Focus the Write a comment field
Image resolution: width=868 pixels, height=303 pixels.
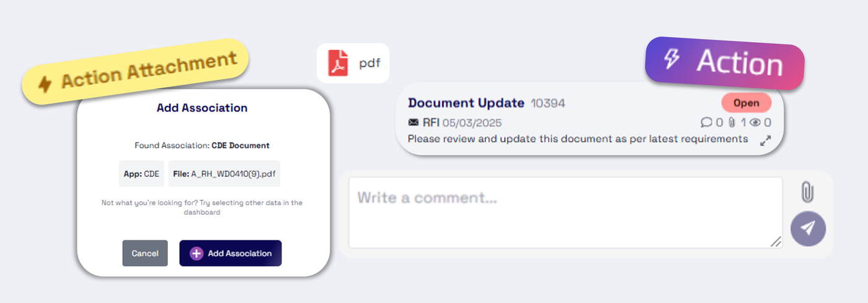565,213
